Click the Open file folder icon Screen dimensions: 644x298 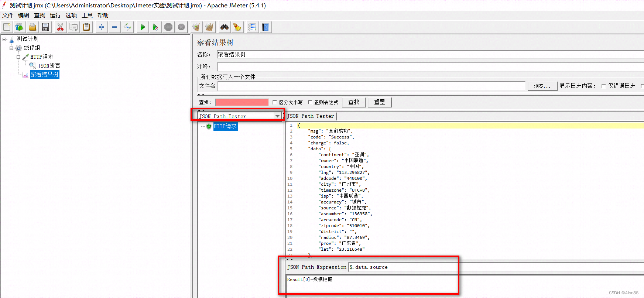(x=32, y=27)
